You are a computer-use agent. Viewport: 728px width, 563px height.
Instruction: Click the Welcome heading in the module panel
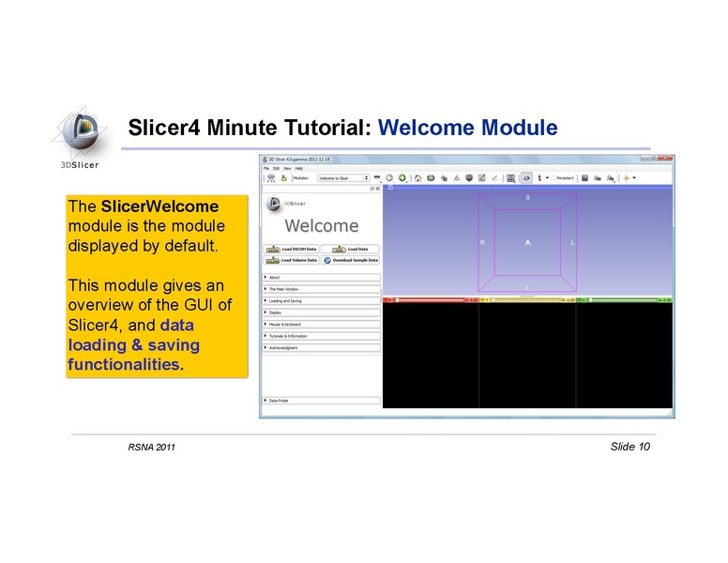coord(321,226)
